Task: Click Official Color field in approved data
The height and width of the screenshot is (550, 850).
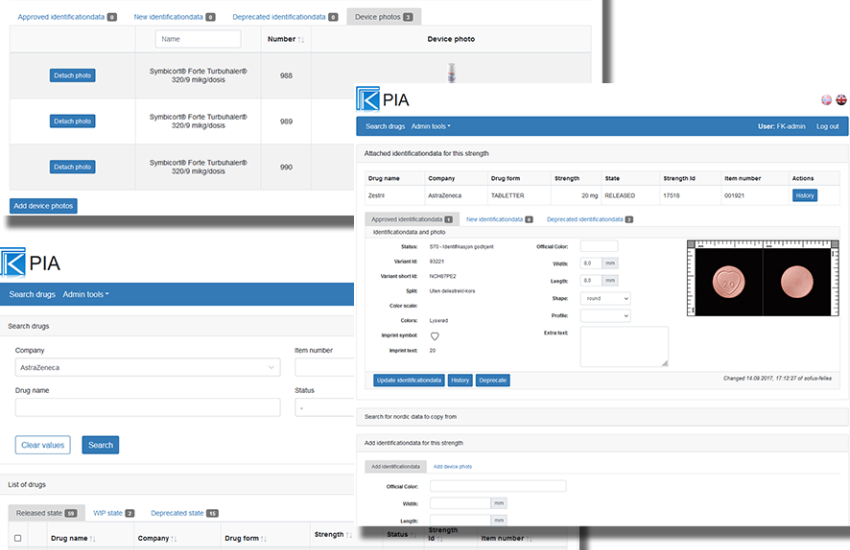Action: click(x=599, y=247)
